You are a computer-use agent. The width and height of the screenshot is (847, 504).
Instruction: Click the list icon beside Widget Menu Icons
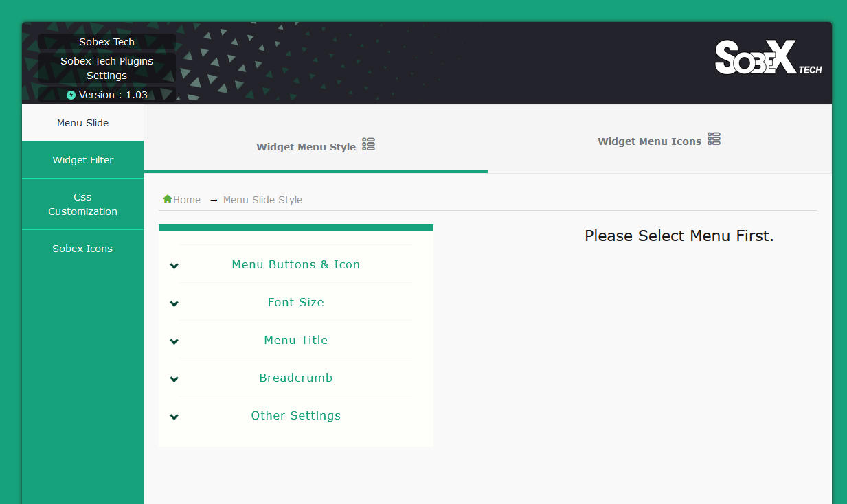point(714,139)
